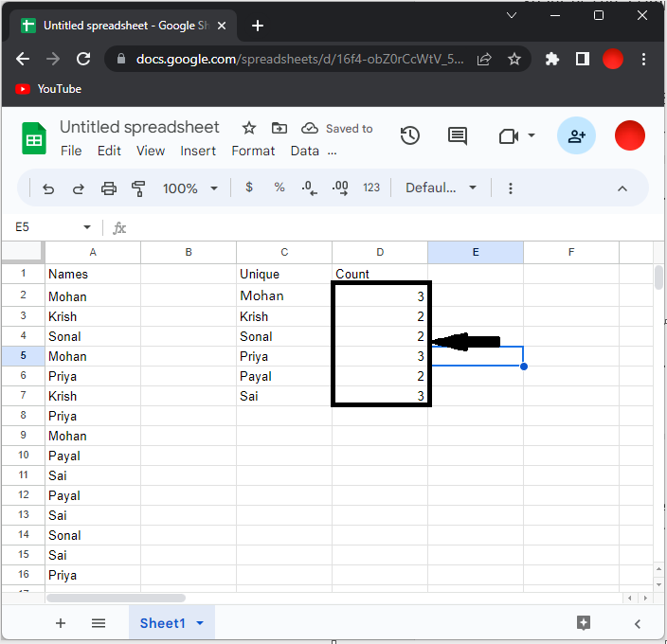Image resolution: width=667 pixels, height=644 pixels.
Task: Click the Share add-person button
Action: coord(576,135)
